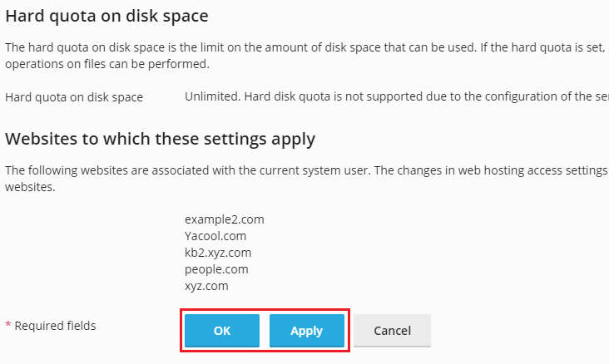Click the Websites to which these settings apply heading
609x364 pixels.
point(160,140)
